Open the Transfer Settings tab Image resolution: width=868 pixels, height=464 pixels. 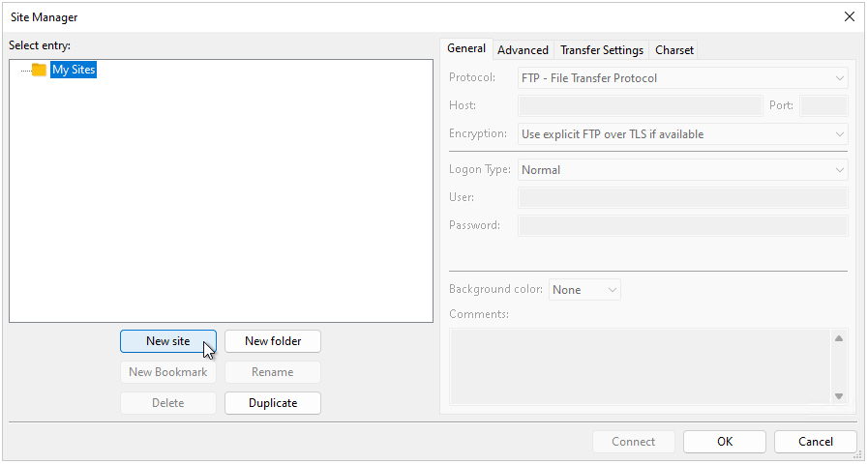(x=602, y=50)
